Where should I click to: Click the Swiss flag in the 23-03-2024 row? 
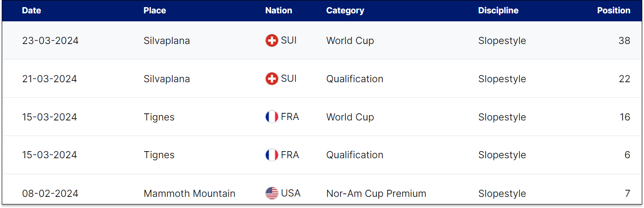271,41
